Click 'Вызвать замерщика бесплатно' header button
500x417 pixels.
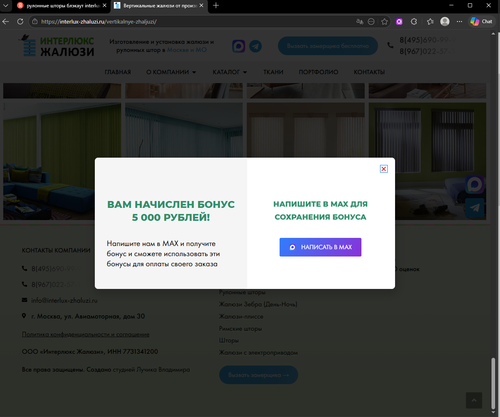click(328, 46)
